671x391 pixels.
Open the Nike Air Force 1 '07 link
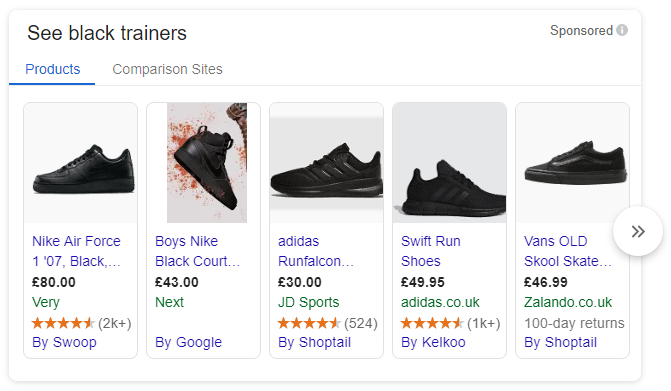(x=77, y=251)
